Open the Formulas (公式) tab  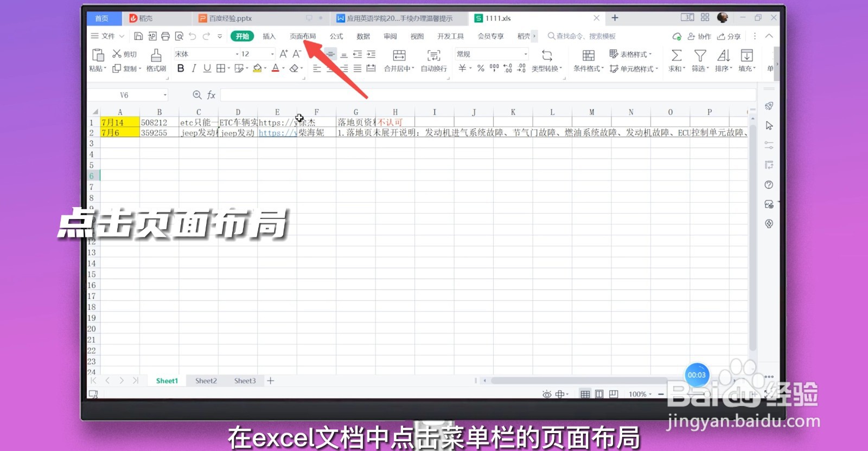point(336,36)
